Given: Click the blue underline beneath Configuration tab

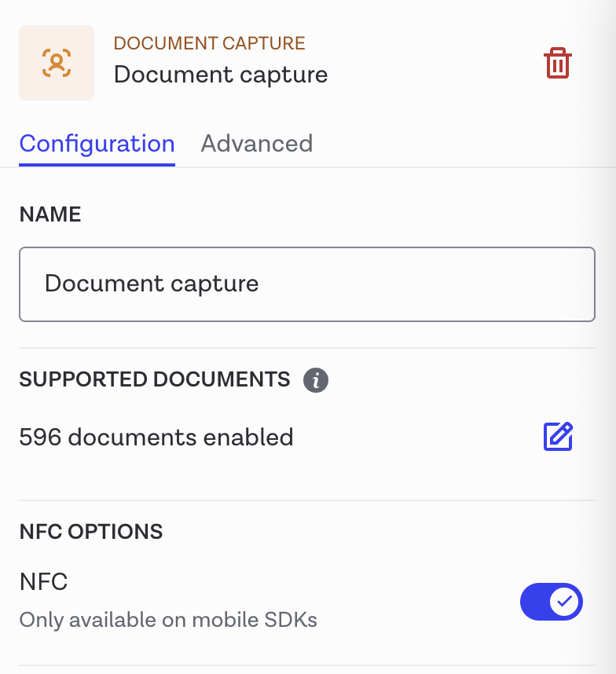Looking at the screenshot, I should pyautogui.click(x=97, y=164).
